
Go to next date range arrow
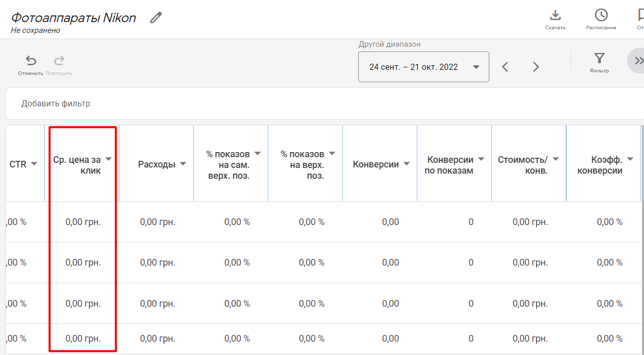pos(536,67)
